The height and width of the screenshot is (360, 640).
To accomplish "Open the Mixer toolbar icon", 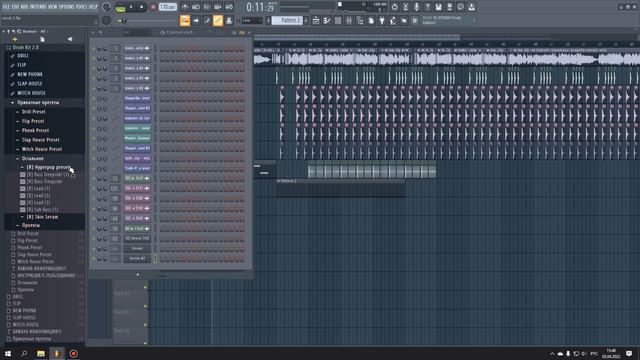I will (349, 20).
